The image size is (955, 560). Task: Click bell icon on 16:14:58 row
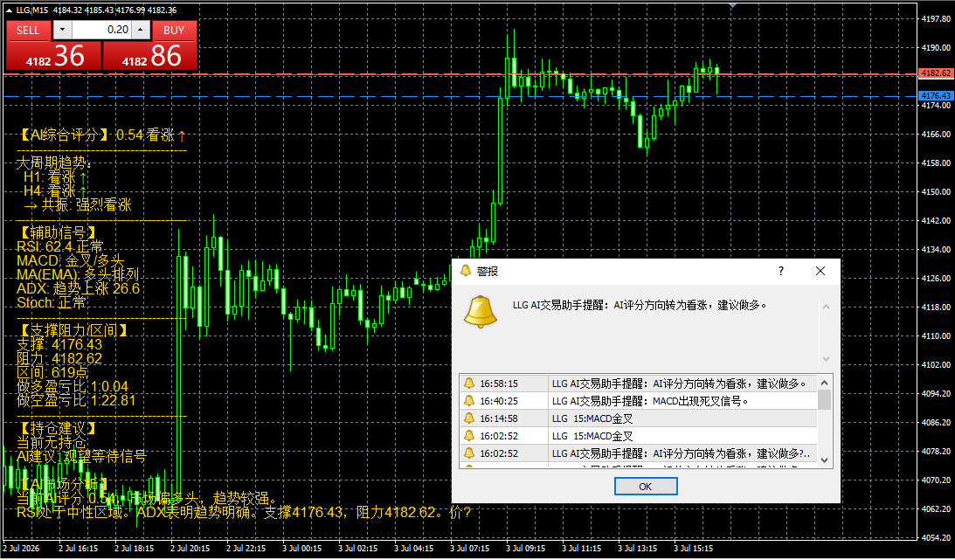pos(469,418)
